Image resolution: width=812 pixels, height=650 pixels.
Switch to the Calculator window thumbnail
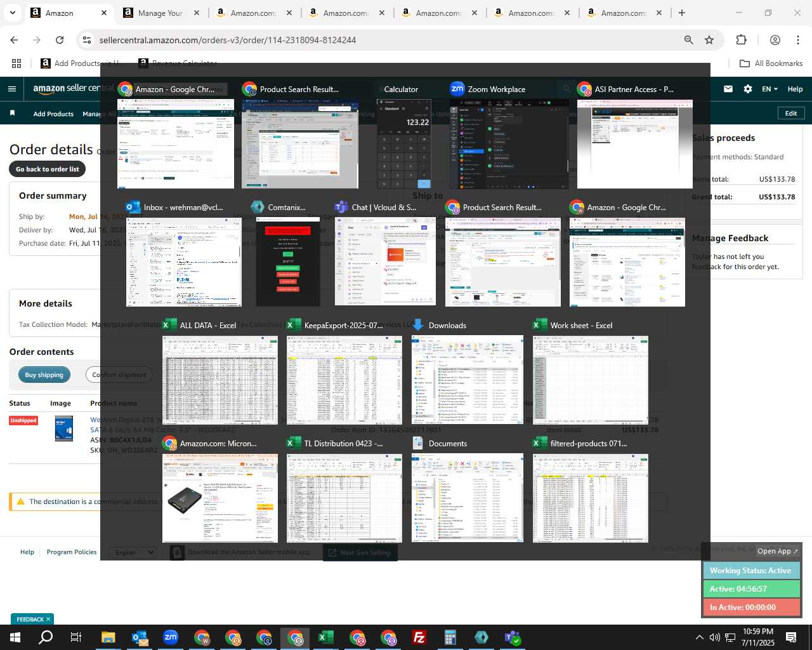coord(404,143)
